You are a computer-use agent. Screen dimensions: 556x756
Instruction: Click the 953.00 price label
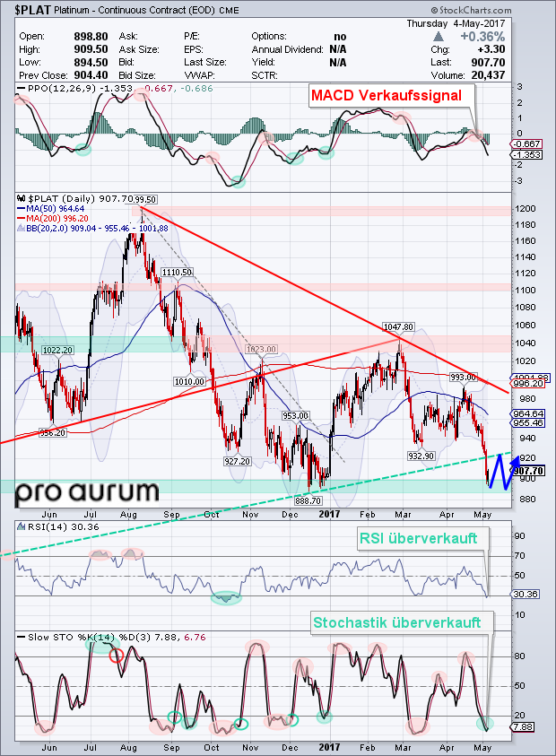tap(296, 415)
